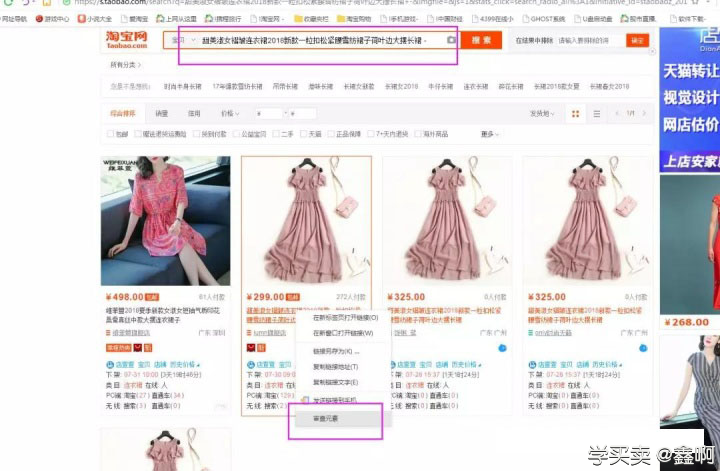
Task: Click the Taobao logo
Action: coord(126,40)
